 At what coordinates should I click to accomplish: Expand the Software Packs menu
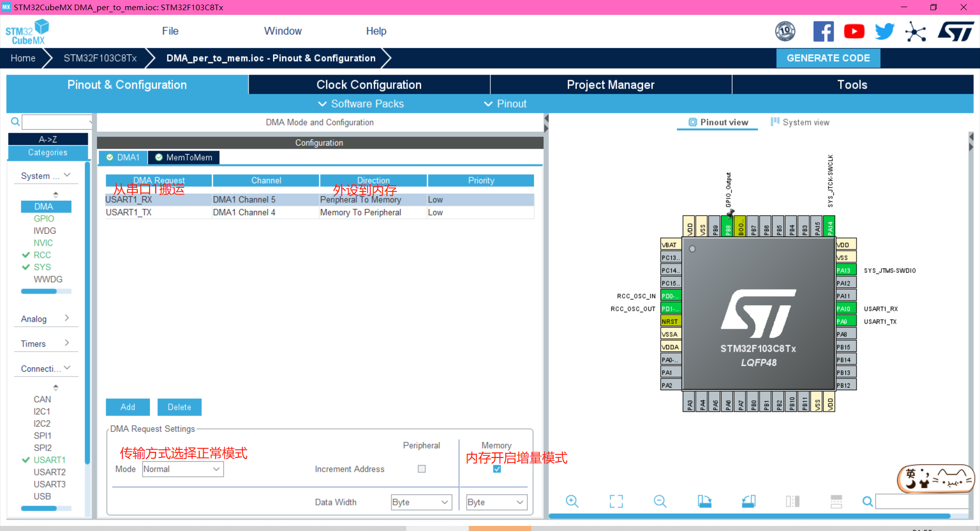pos(361,104)
